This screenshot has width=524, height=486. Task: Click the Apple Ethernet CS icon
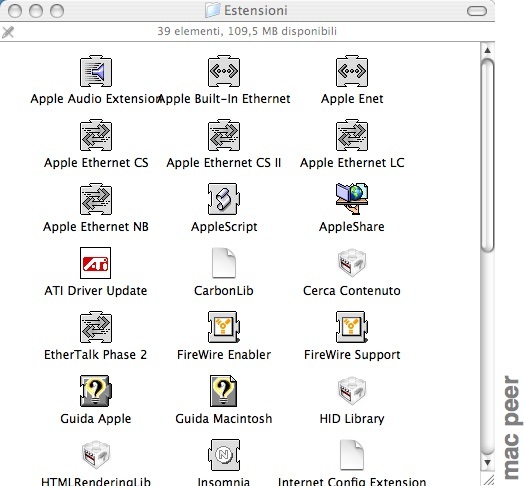(96, 135)
